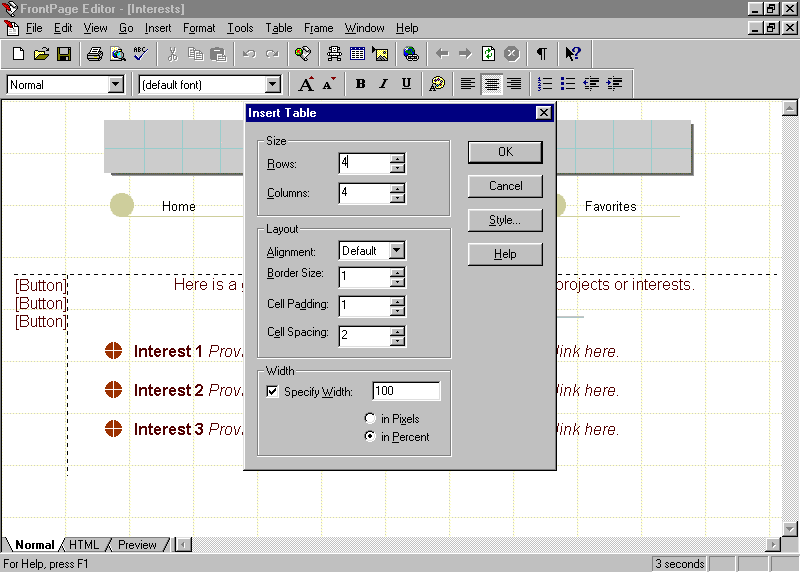Click the Increase Text Size icon
Screen dimensions: 800x572
(306, 84)
